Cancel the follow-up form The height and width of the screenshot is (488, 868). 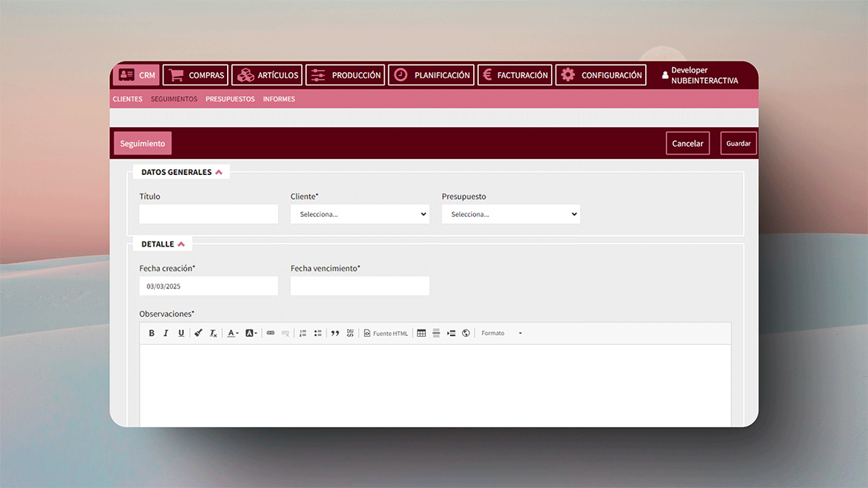pyautogui.click(x=688, y=143)
